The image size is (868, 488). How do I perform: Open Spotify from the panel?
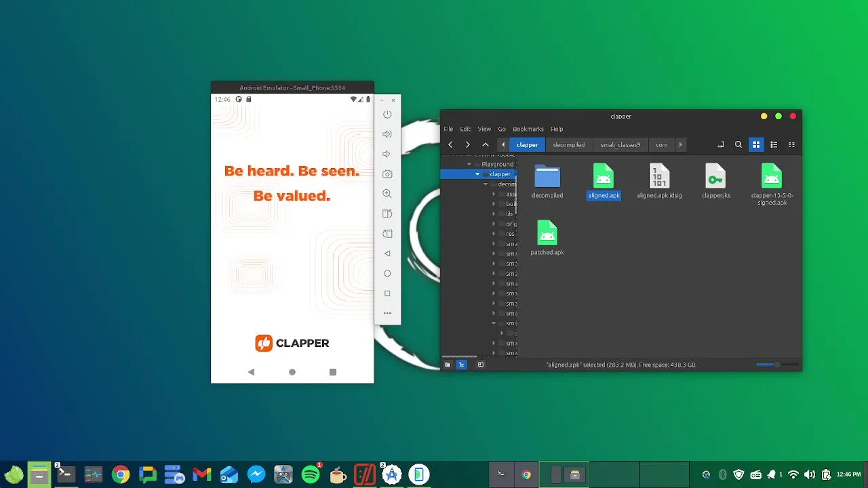click(311, 474)
